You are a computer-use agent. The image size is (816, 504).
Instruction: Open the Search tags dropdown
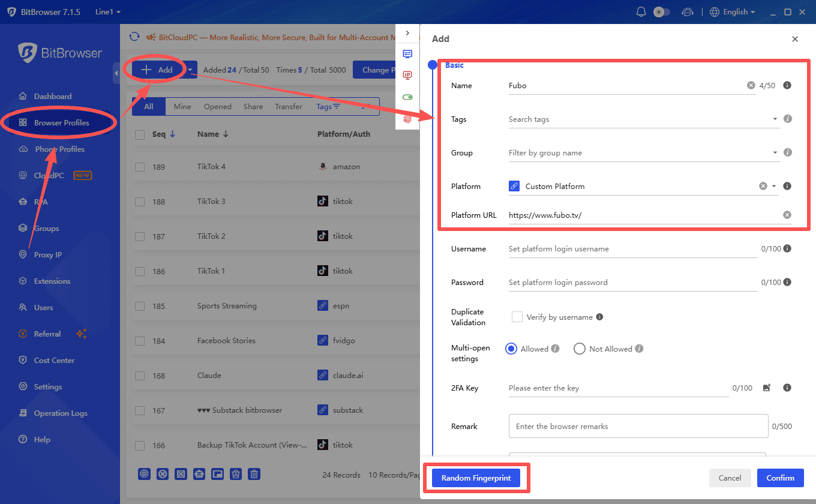[x=643, y=119]
